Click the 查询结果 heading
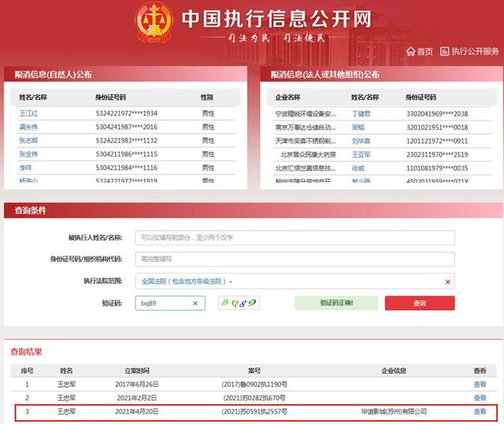This screenshot has height=424, width=504. tap(26, 352)
